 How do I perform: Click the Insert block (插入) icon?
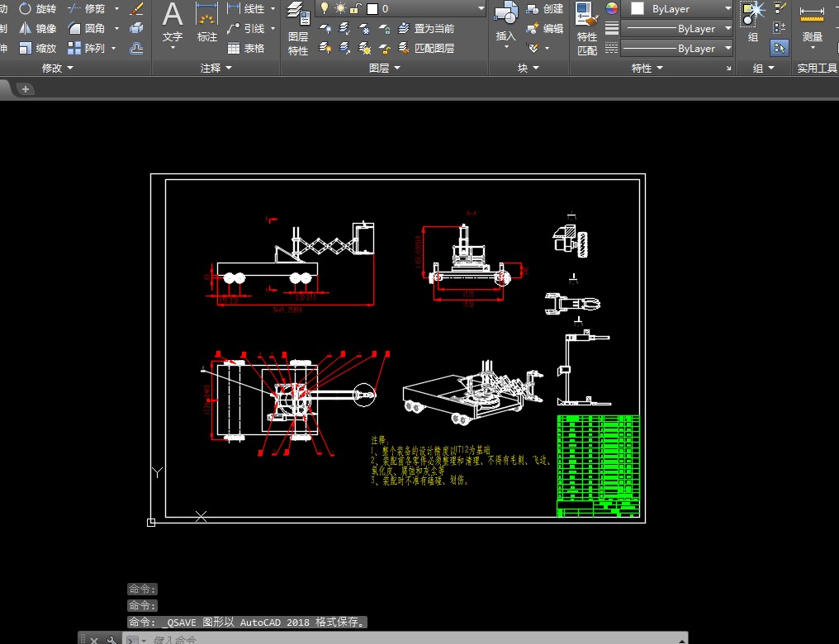(505, 26)
